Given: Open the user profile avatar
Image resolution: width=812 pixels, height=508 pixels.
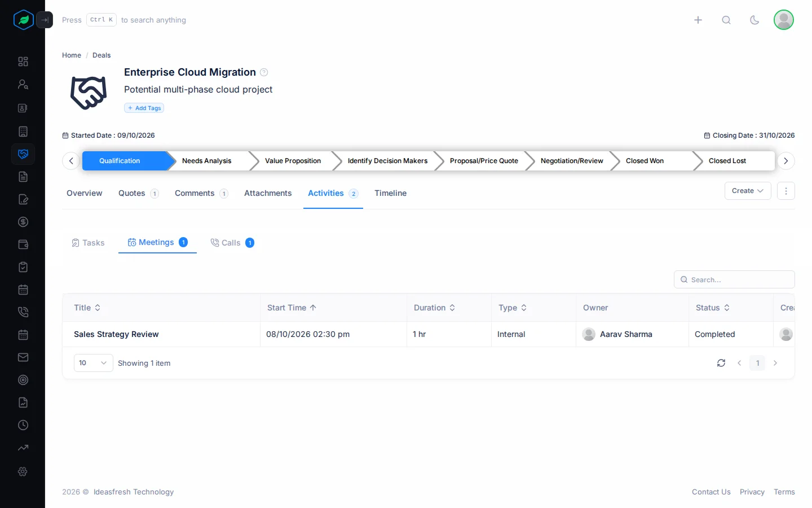Looking at the screenshot, I should point(784,20).
